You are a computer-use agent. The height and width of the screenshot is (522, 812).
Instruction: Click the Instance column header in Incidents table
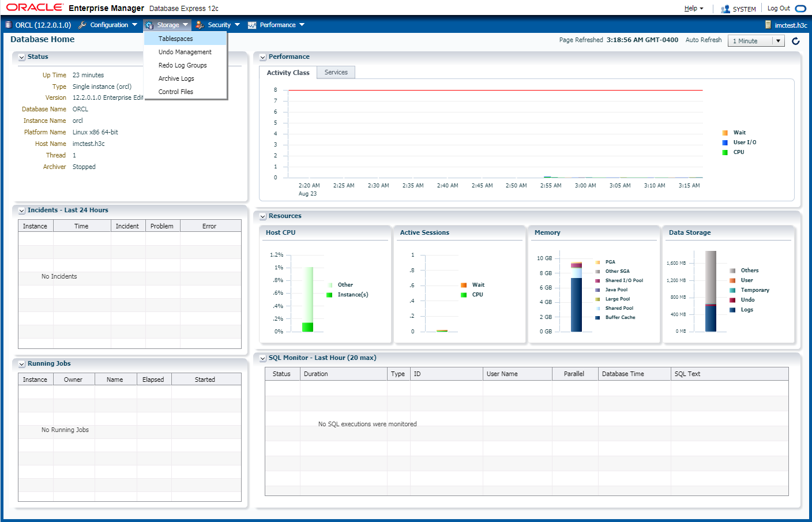point(35,226)
